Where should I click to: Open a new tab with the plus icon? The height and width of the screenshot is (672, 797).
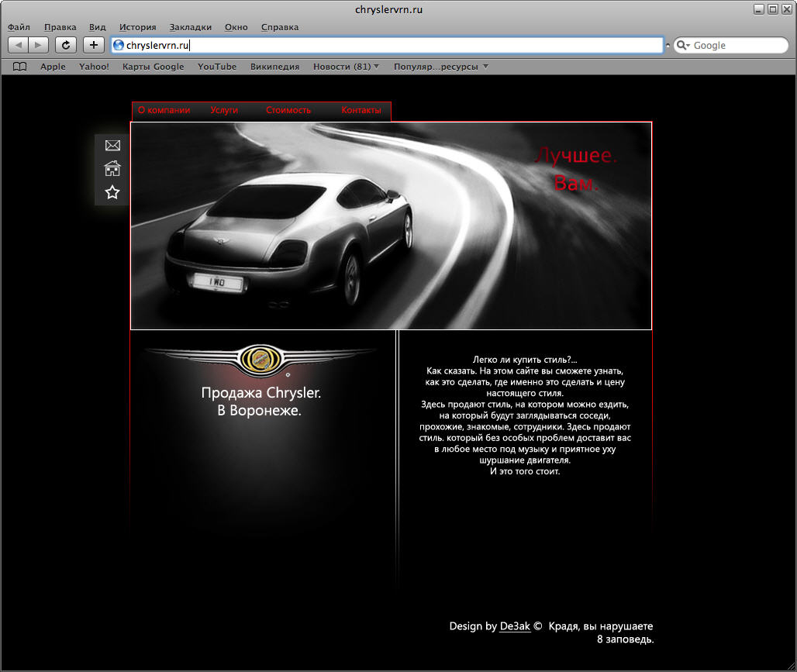click(x=92, y=44)
